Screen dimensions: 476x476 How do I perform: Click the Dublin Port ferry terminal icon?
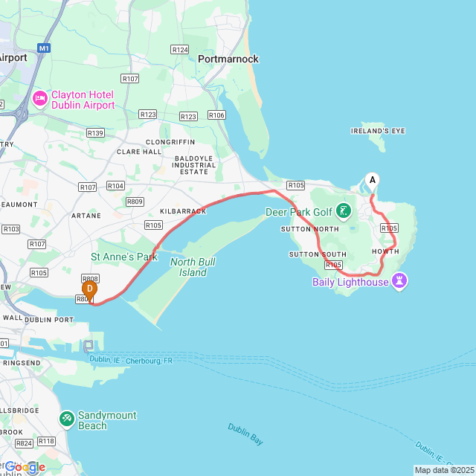[89, 346]
